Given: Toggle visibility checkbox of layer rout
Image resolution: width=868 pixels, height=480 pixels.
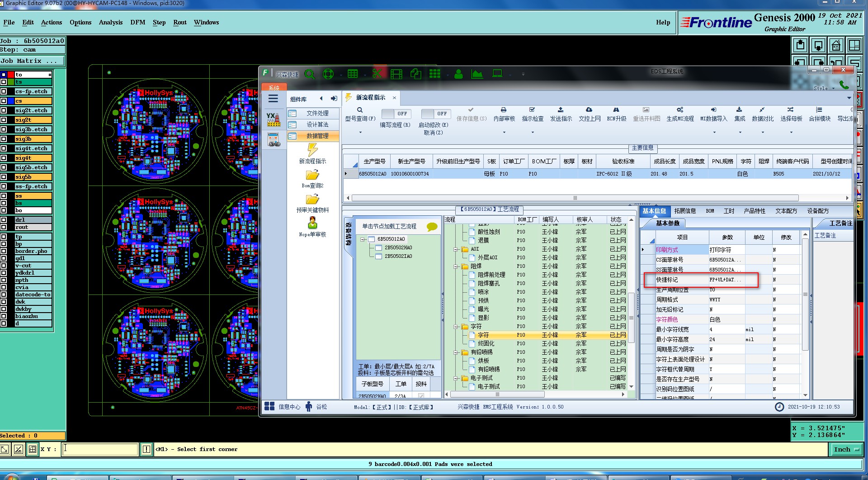Looking at the screenshot, I should pyautogui.click(x=4, y=227).
